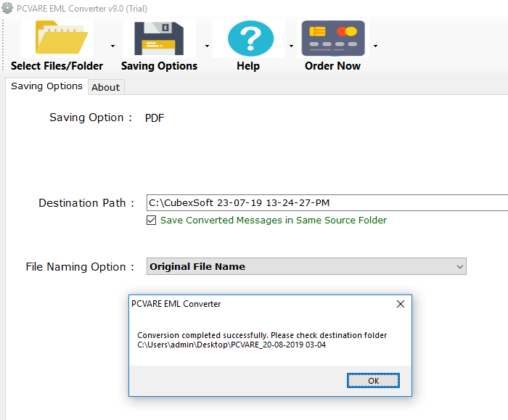Image resolution: width=508 pixels, height=420 pixels.
Task: Click the 'Destination Path :' label
Action: tap(86, 203)
